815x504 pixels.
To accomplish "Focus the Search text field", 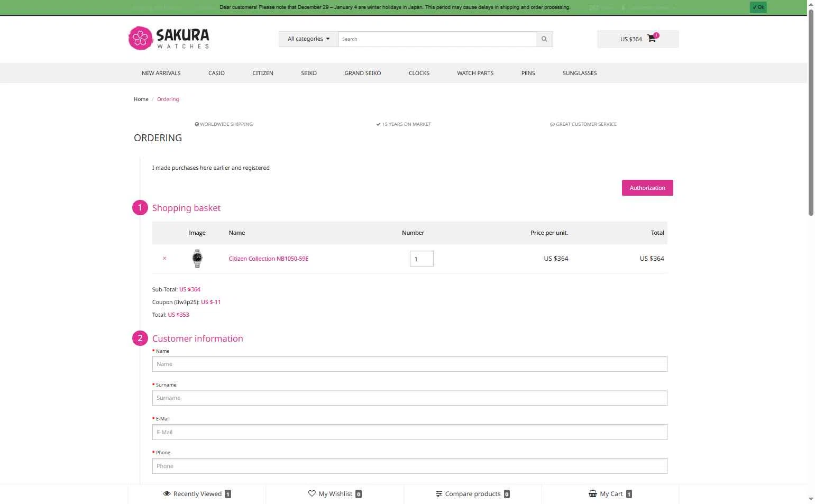I will click(437, 39).
